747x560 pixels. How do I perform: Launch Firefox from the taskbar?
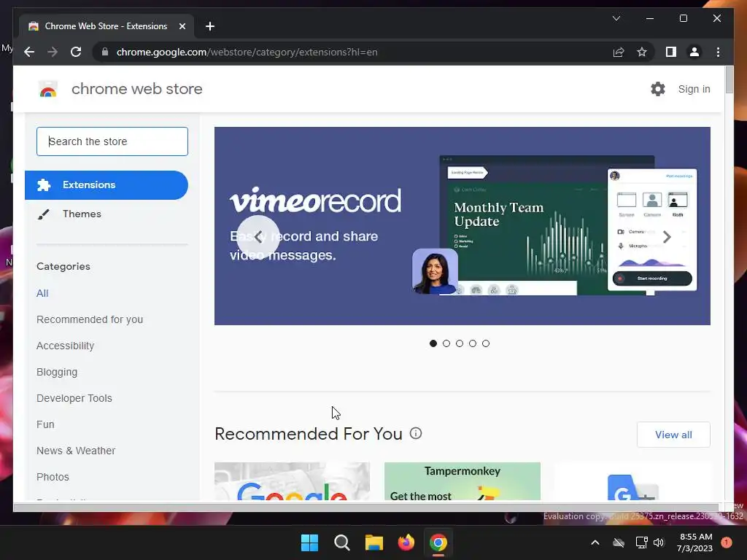[406, 542]
